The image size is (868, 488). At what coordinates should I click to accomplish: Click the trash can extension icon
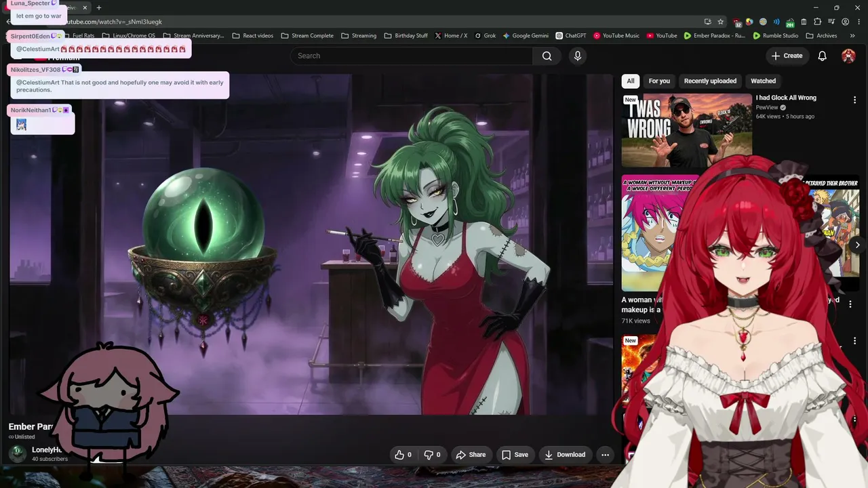coord(804,22)
